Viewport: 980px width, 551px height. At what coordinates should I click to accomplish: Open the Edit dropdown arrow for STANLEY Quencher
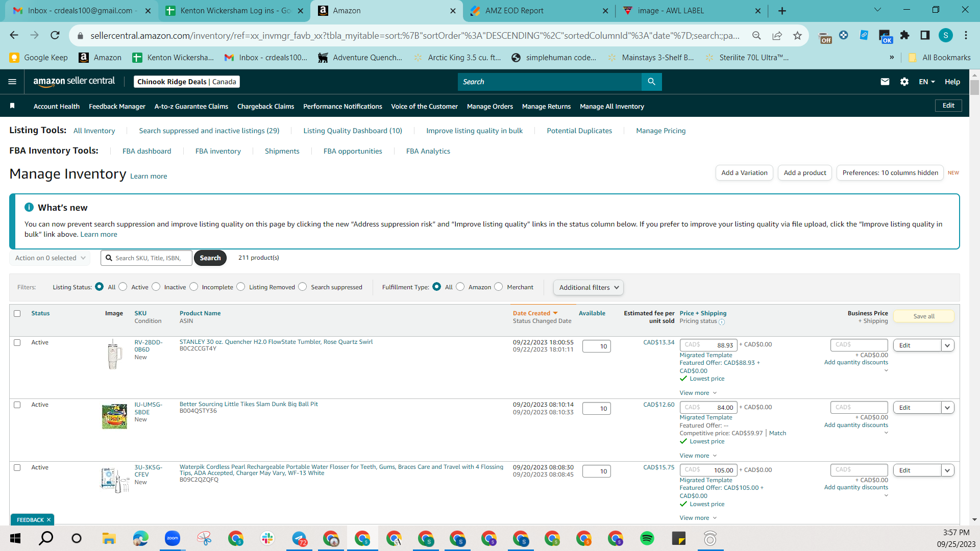pos(947,345)
